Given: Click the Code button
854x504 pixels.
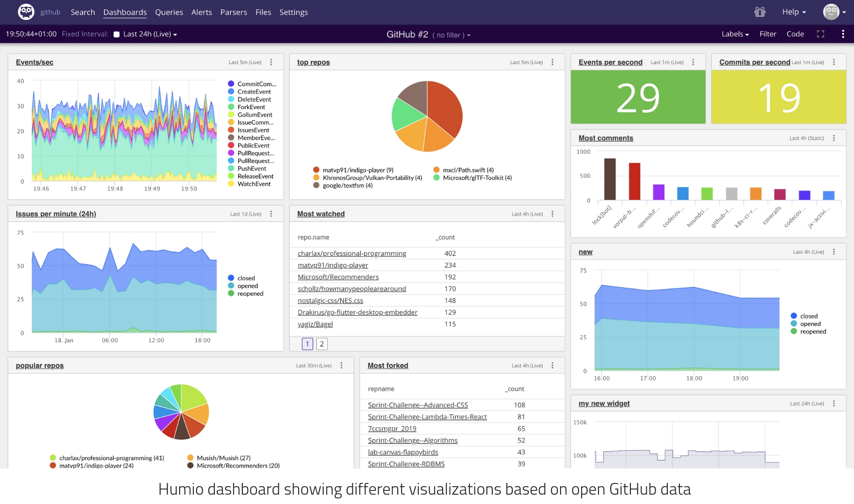Looking at the screenshot, I should coord(795,34).
